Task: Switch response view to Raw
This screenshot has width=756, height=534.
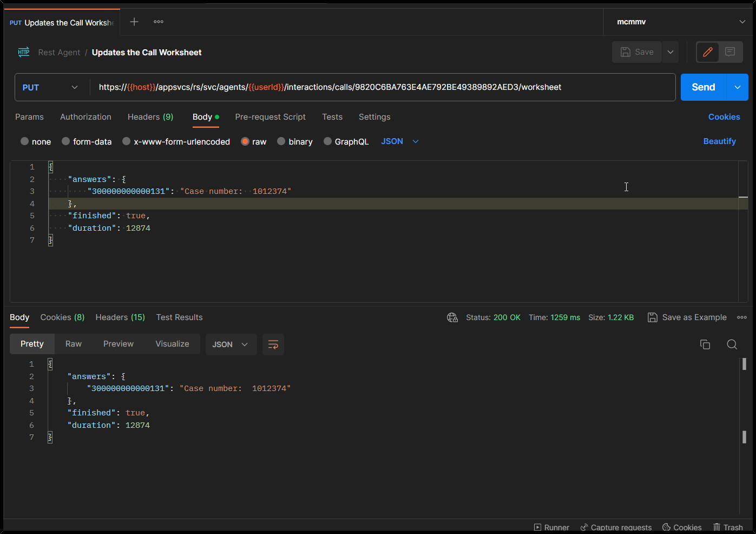Action: pyautogui.click(x=74, y=344)
